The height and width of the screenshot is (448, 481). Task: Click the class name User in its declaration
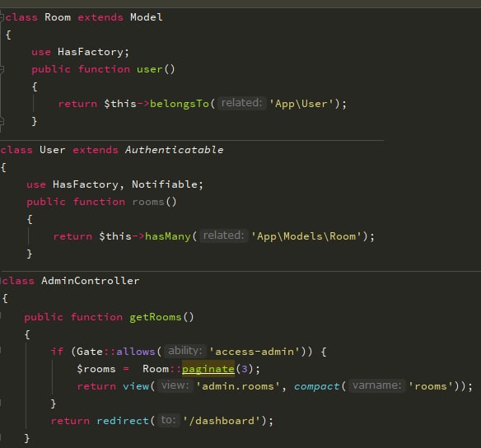tap(53, 150)
